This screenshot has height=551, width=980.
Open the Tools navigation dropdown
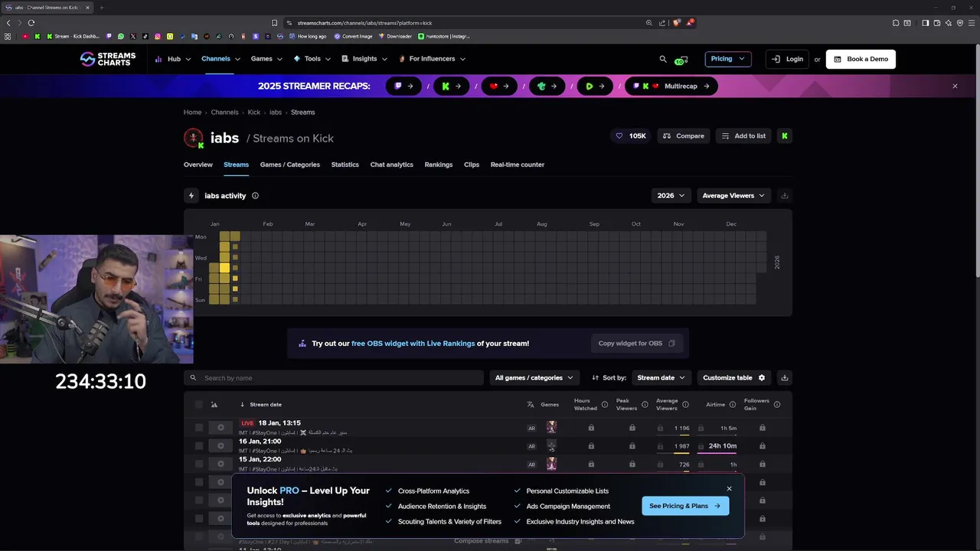(x=312, y=59)
